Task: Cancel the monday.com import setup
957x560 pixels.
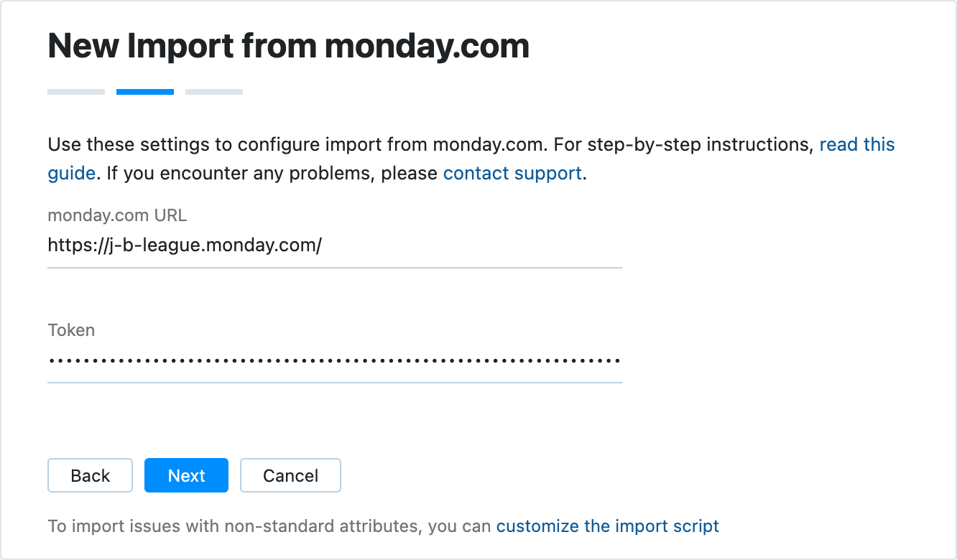Action: click(290, 475)
